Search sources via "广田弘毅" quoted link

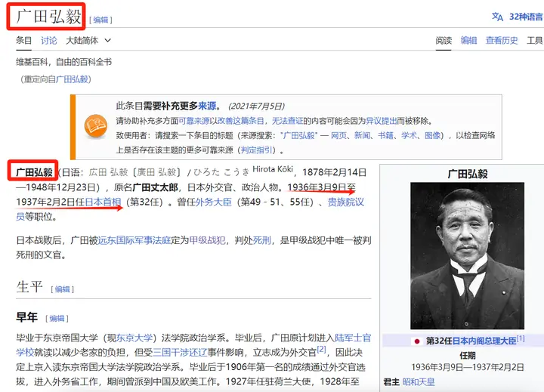[x=298, y=135]
